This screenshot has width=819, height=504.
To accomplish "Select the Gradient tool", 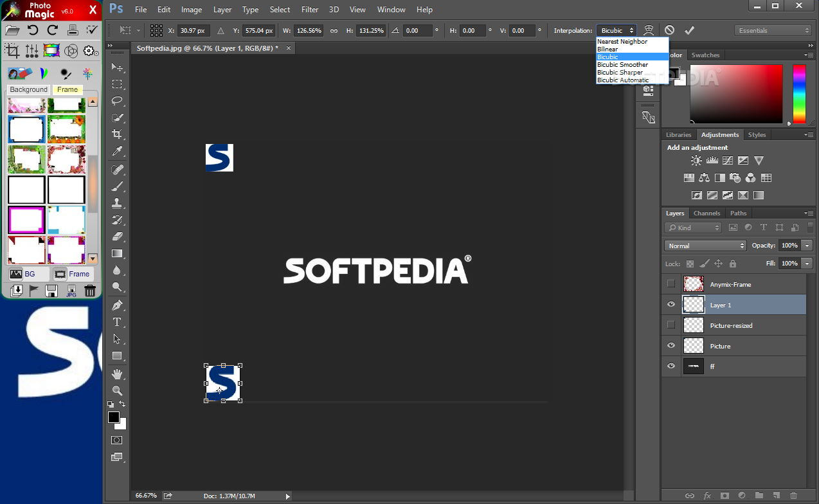I will 118,253.
